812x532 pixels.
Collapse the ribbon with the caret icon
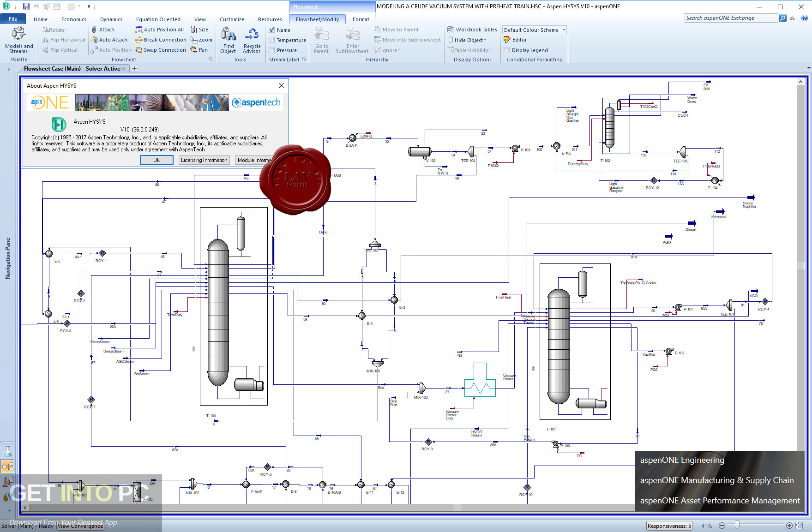[x=793, y=18]
